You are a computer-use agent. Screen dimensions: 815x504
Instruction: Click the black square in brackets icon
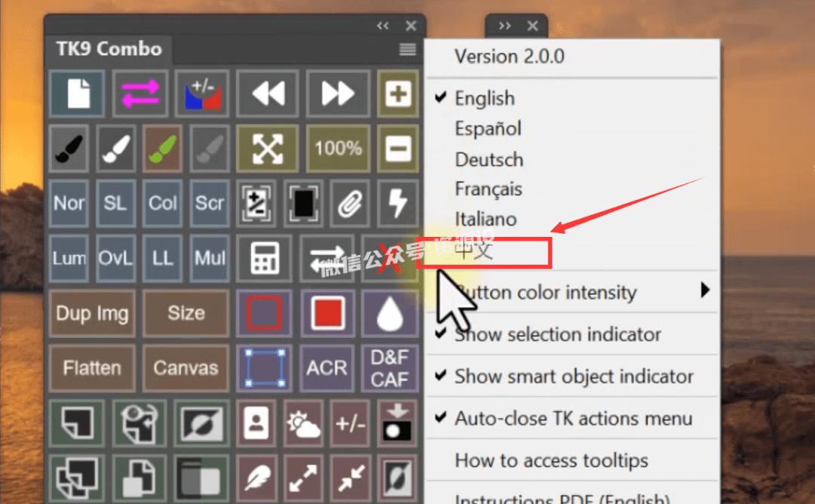303,203
